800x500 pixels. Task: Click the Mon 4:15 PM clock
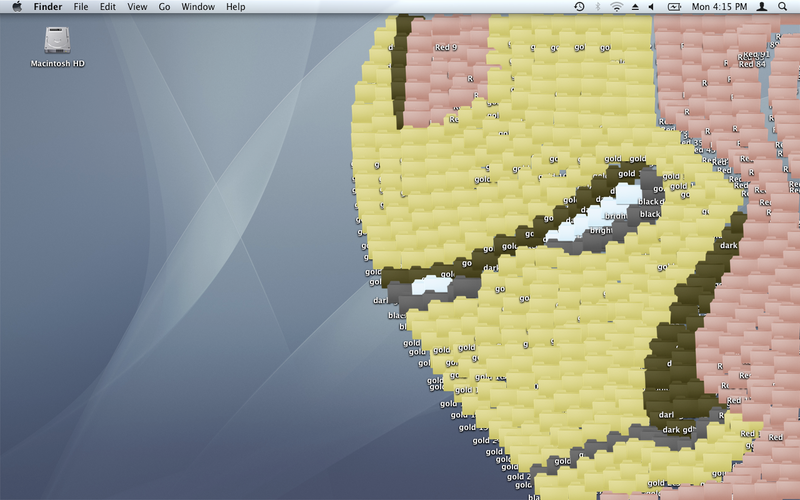(719, 7)
